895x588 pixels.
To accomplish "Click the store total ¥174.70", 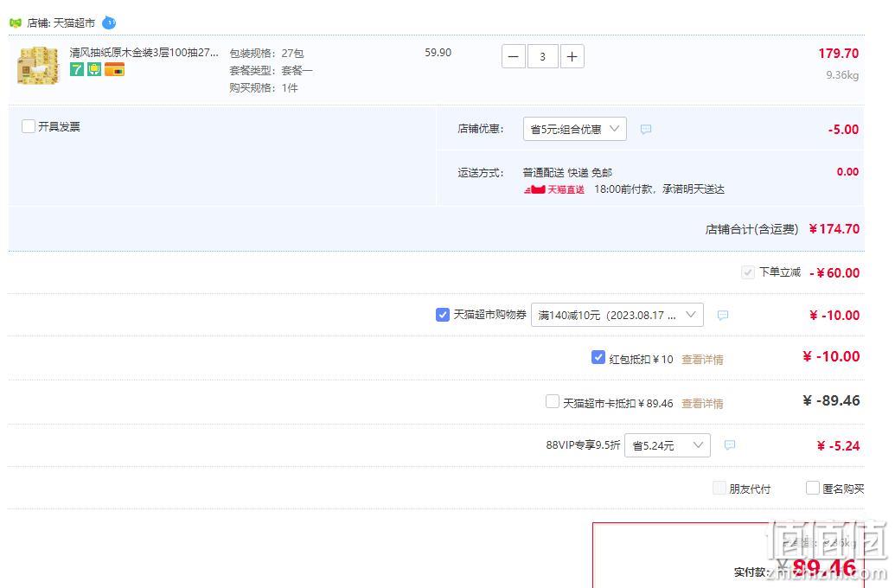I will (x=834, y=229).
